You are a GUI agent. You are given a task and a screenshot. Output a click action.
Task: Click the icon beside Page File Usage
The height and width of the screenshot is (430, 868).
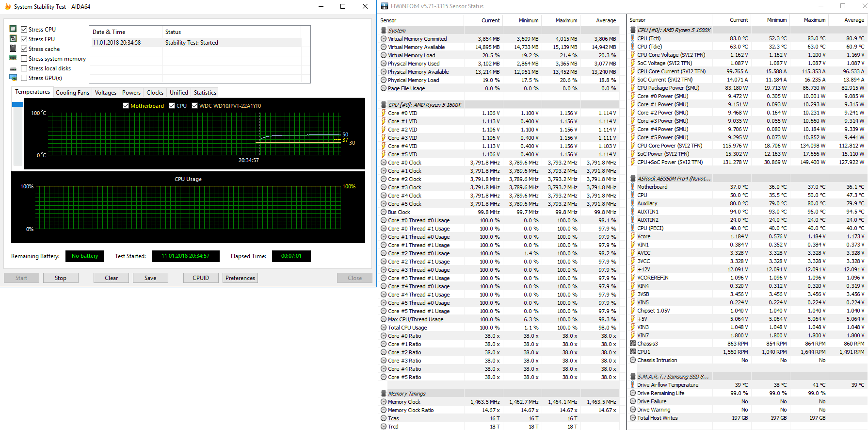[x=384, y=88]
